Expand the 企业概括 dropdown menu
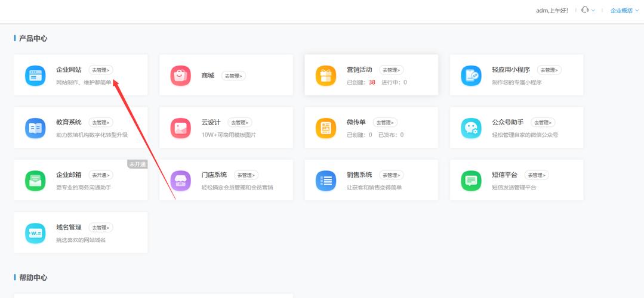The height and width of the screenshot is (298, 644). click(624, 11)
